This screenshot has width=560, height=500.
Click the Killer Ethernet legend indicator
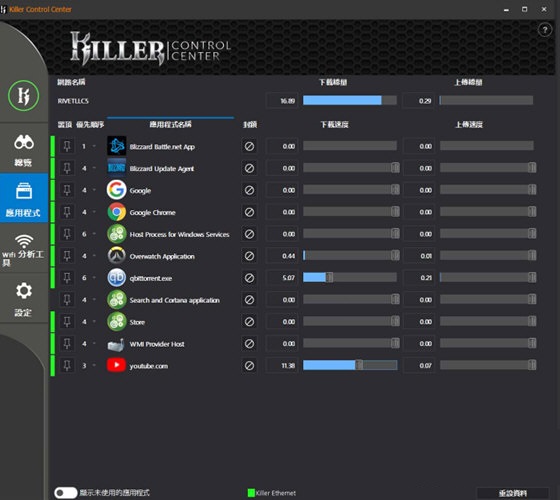coord(251,493)
